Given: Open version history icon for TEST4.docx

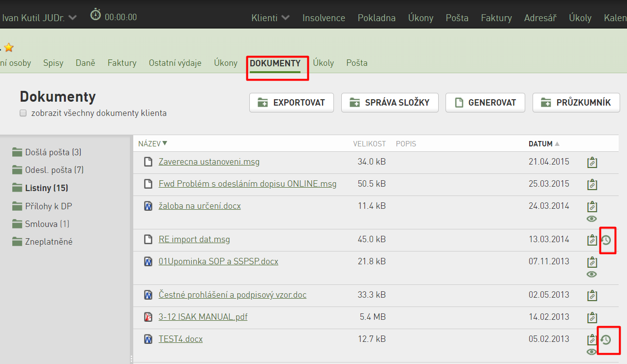Looking at the screenshot, I should click(606, 339).
